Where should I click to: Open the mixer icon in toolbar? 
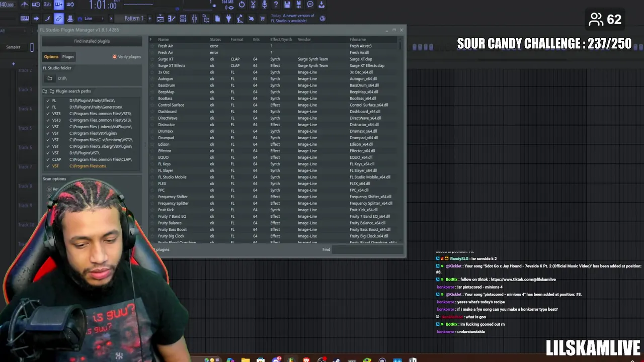195,19
